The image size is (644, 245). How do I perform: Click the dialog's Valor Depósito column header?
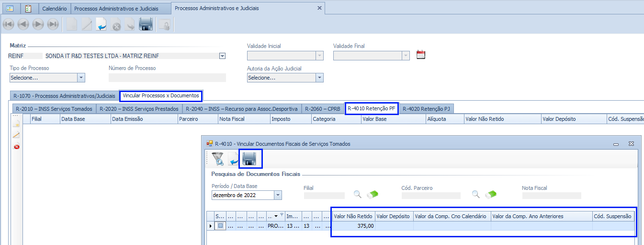pos(394,216)
